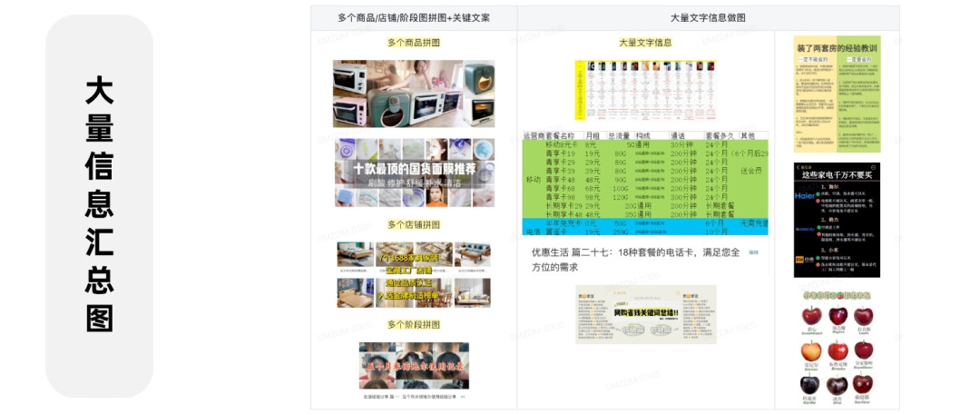Open the 装了两套房的经验教训 image
This screenshot has height=415, width=980.
click(x=837, y=94)
